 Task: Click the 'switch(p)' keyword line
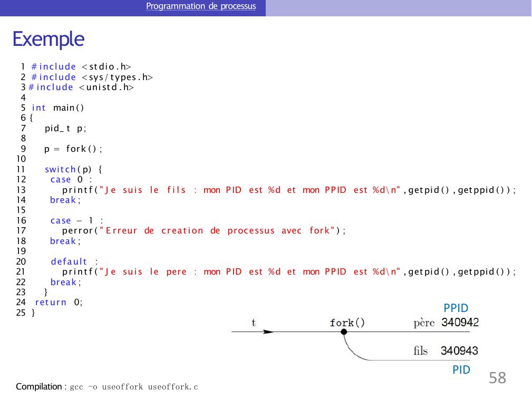(x=73, y=170)
